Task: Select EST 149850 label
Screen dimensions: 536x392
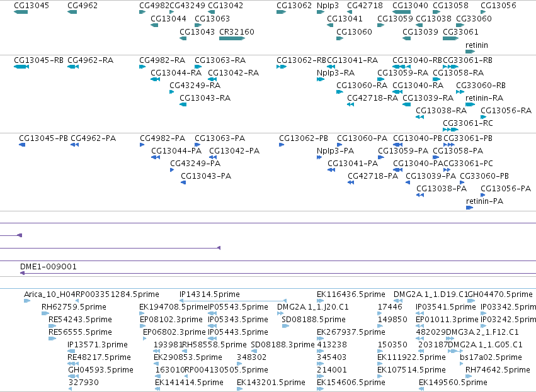Action: pyautogui.click(x=392, y=320)
